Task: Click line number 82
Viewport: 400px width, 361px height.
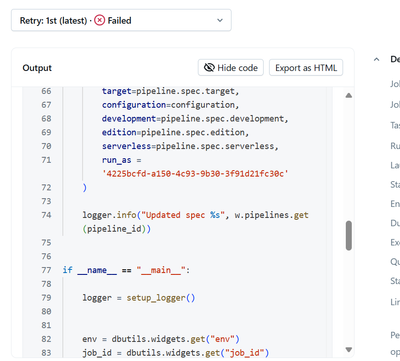Action: 46,339
